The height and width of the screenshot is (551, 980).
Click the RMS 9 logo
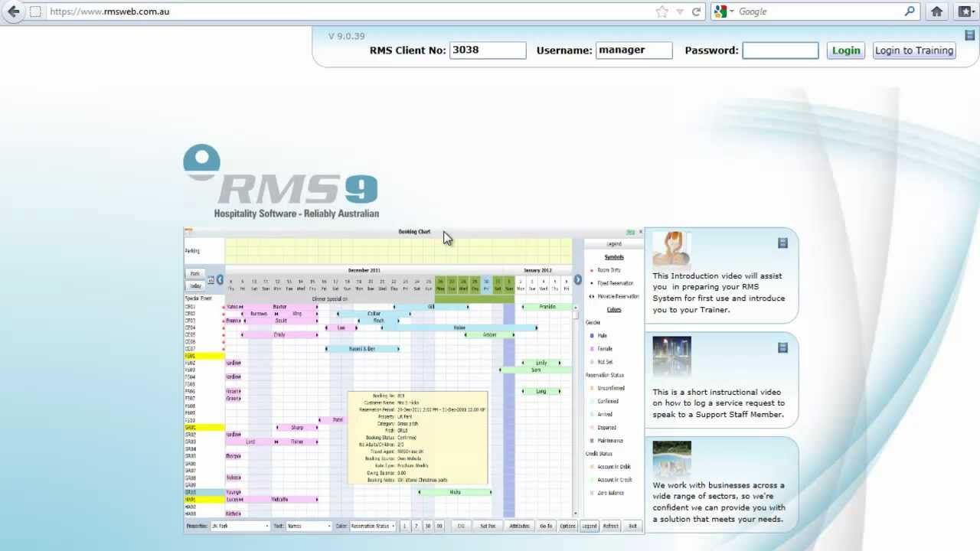[281, 182]
